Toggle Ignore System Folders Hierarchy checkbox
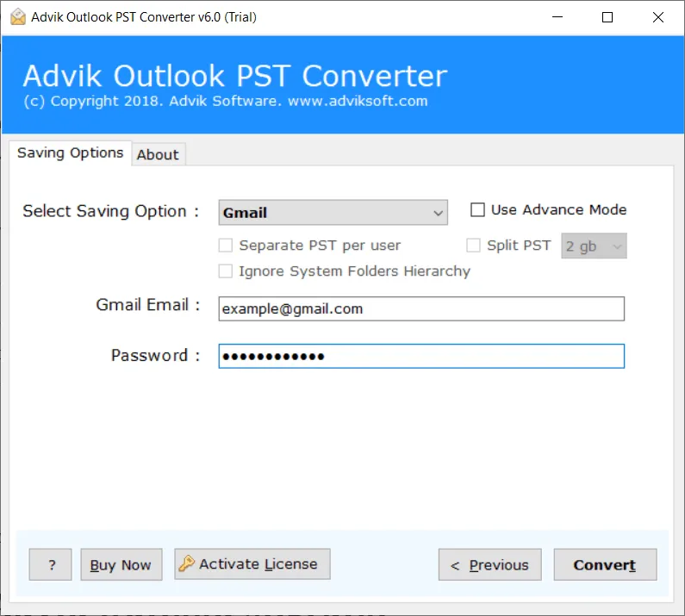 pyautogui.click(x=226, y=271)
